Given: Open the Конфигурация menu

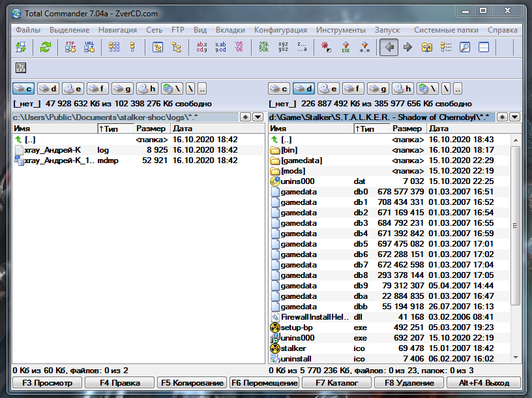Looking at the screenshot, I should 280,30.
